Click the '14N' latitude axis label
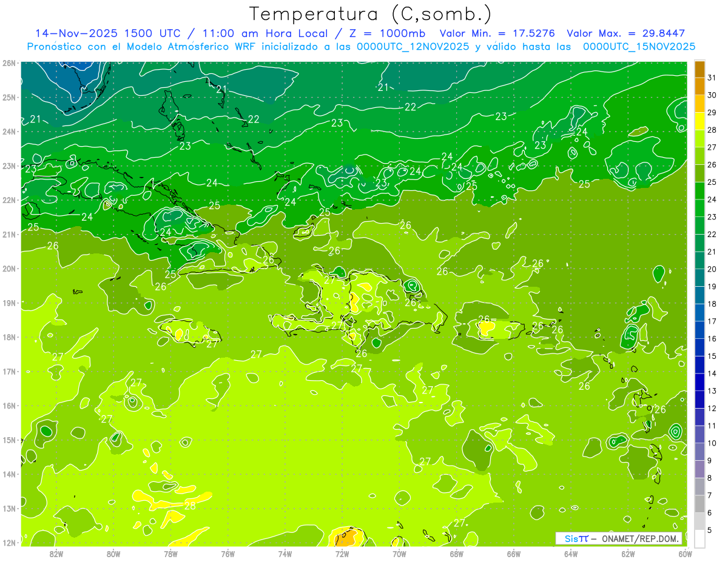 click(10, 474)
